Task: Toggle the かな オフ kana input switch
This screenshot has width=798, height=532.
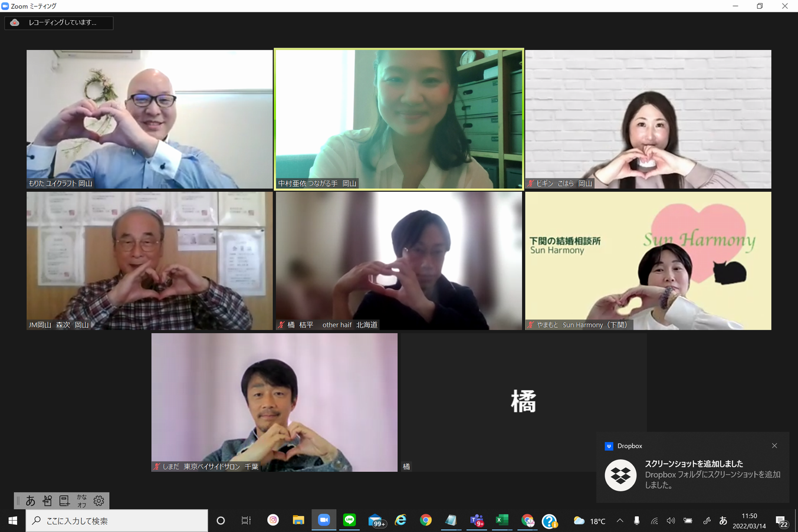Action: point(81,501)
